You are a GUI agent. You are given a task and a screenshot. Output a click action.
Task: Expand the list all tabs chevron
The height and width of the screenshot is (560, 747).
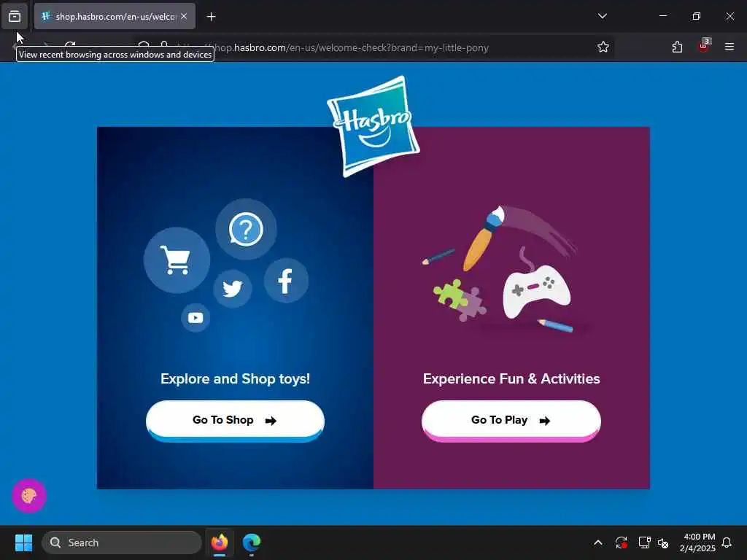tap(602, 16)
